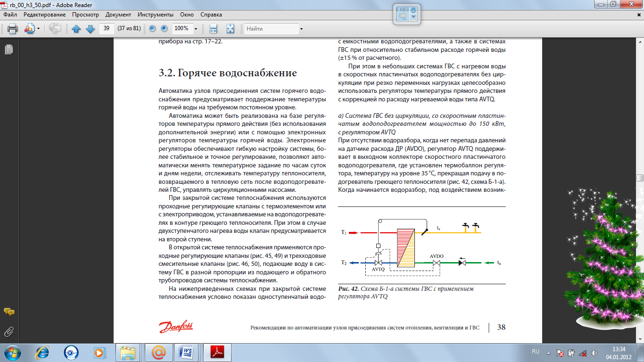Image resolution: width=644 pixels, height=362 pixels.
Task: Click page number 38 in the footer
Action: coord(501,327)
